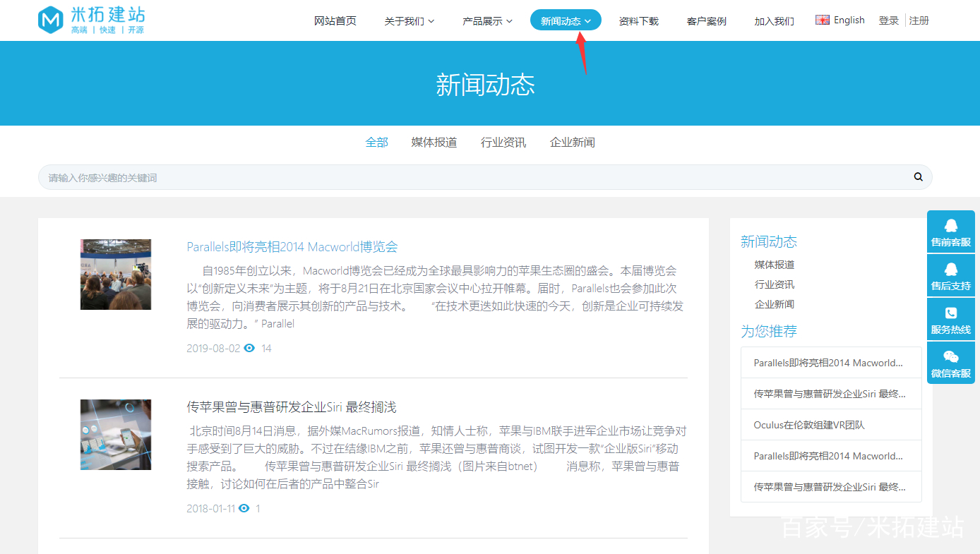980x554 pixels.
Task: Open 售前客服 QQ chat icon
Action: (951, 225)
